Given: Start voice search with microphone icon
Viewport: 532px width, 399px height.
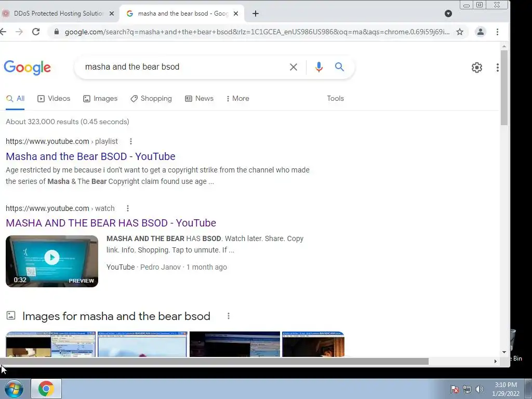Looking at the screenshot, I should 318,67.
